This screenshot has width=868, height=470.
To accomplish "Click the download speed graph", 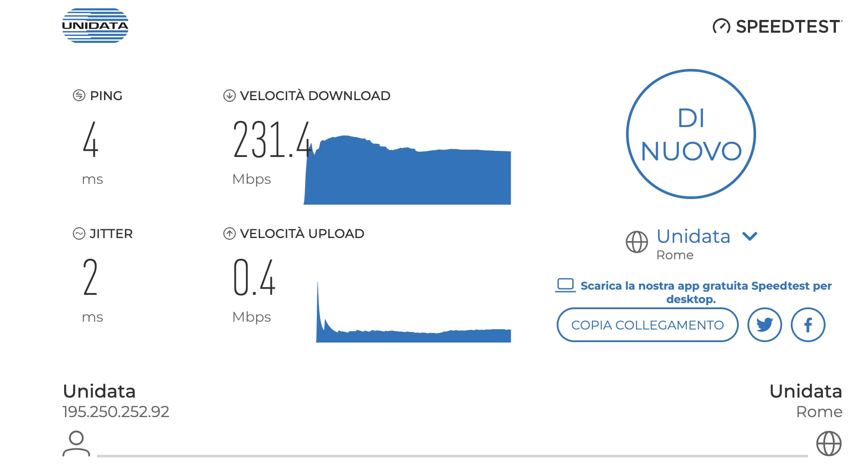I will [407, 170].
